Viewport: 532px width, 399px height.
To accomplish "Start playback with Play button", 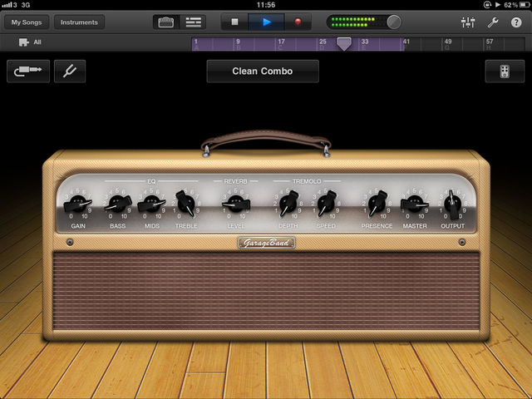I will [x=266, y=22].
